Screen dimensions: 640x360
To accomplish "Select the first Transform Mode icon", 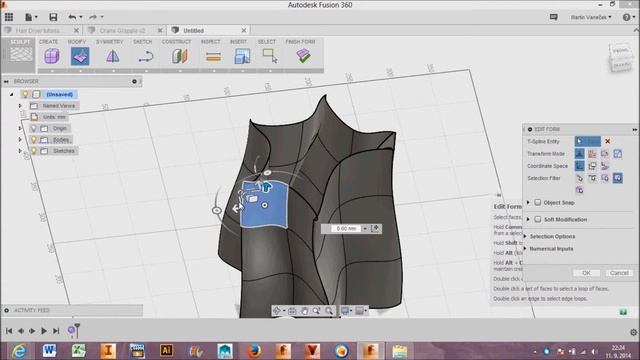I will (x=579, y=153).
